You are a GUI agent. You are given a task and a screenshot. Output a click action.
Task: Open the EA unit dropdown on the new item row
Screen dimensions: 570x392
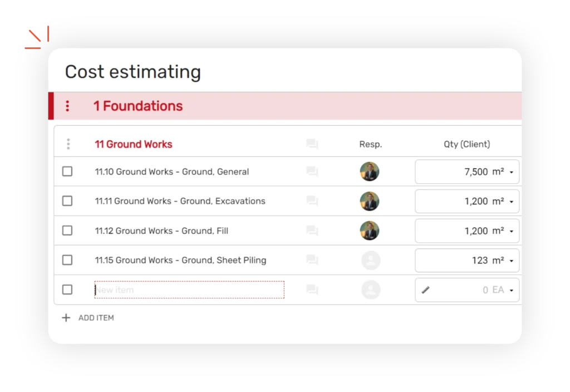[511, 290]
